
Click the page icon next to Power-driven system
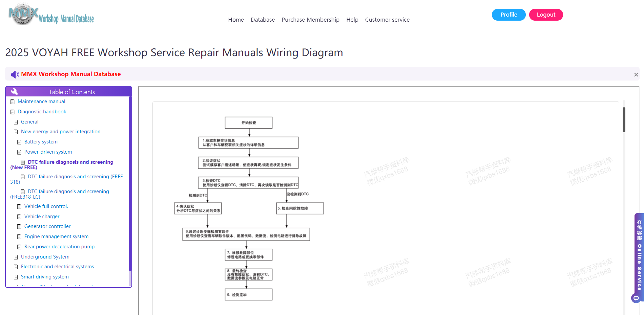pyautogui.click(x=19, y=152)
